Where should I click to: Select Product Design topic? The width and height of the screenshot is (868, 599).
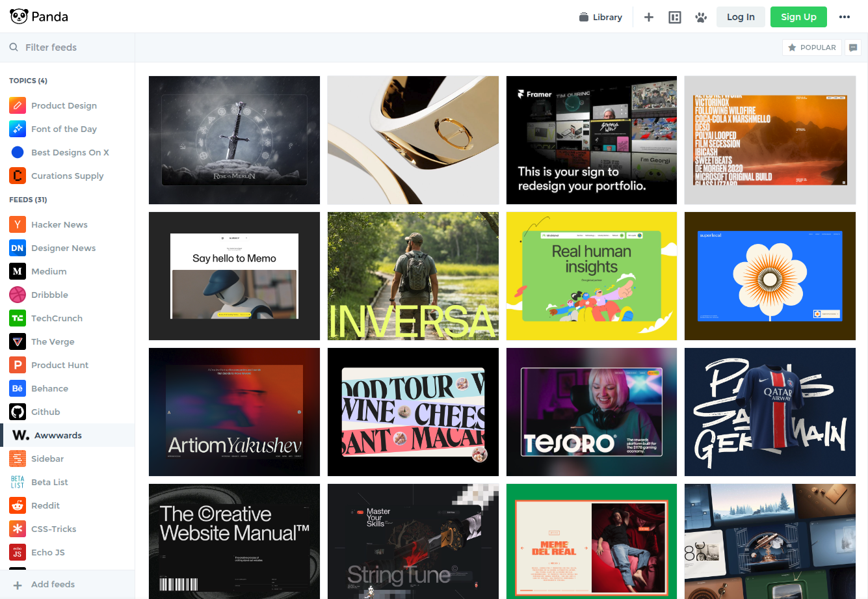pos(63,105)
